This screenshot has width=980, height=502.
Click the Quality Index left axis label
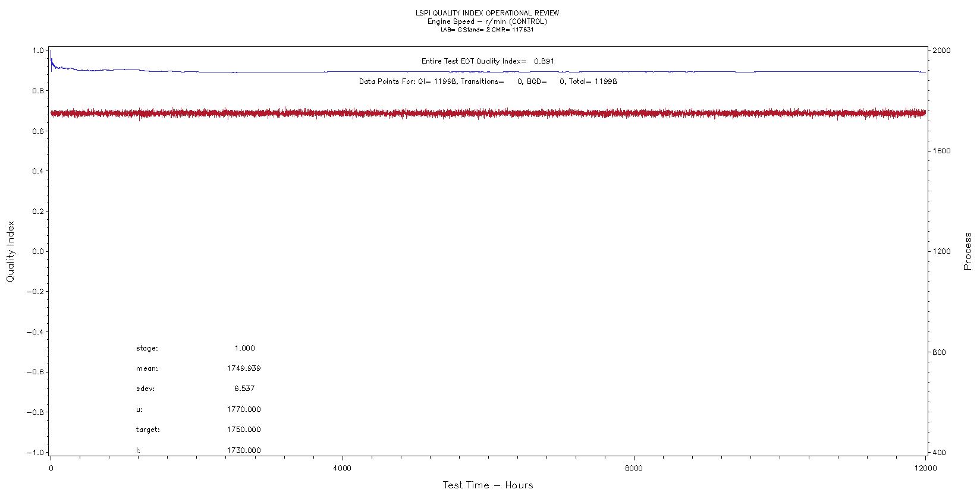click(x=10, y=251)
